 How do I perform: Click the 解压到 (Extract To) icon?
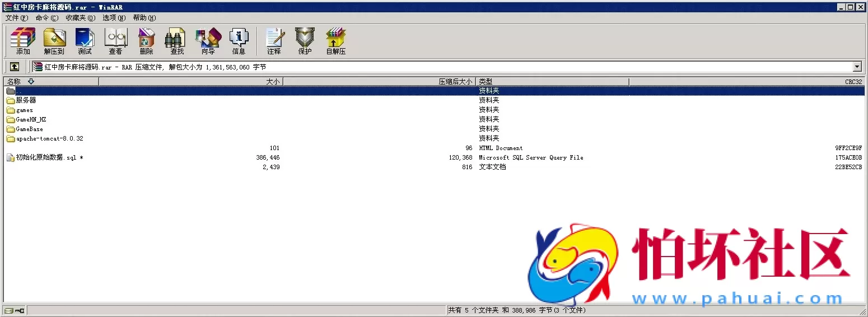pyautogui.click(x=54, y=41)
